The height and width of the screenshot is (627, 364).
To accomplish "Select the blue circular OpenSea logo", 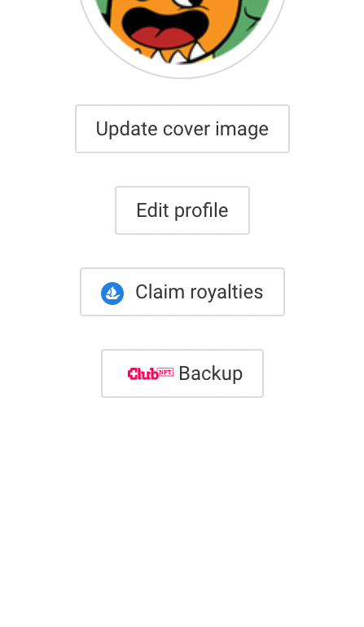I will pos(112,293).
